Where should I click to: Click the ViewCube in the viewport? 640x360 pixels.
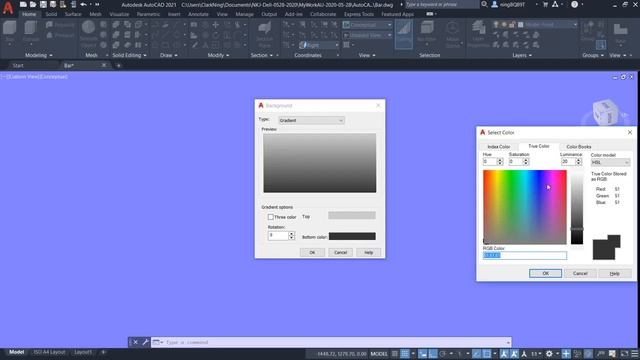point(605,112)
